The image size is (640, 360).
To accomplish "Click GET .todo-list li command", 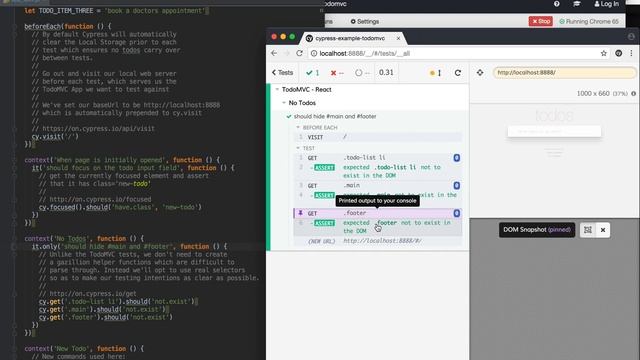I will tap(378, 158).
